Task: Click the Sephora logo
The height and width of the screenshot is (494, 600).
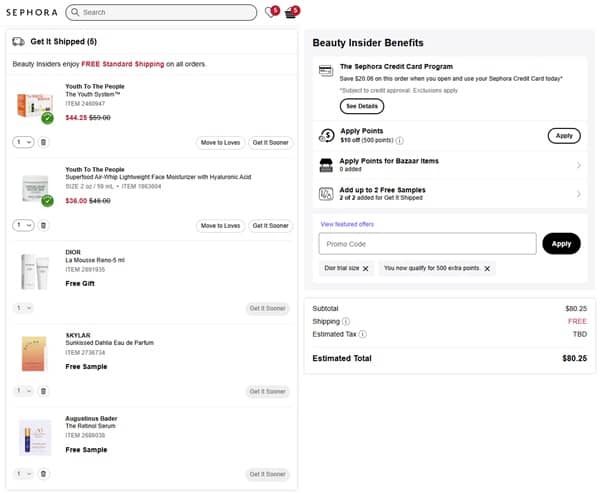Action: pyautogui.click(x=32, y=12)
